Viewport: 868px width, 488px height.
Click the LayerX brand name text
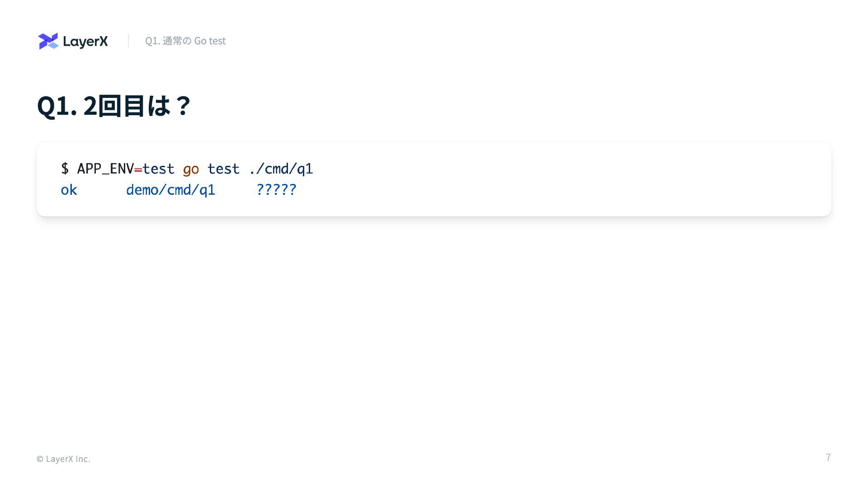(x=85, y=42)
